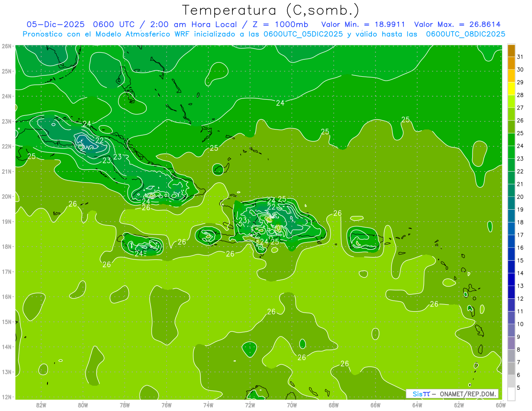
Task: Click the color bar label 18
Action: pos(520,222)
